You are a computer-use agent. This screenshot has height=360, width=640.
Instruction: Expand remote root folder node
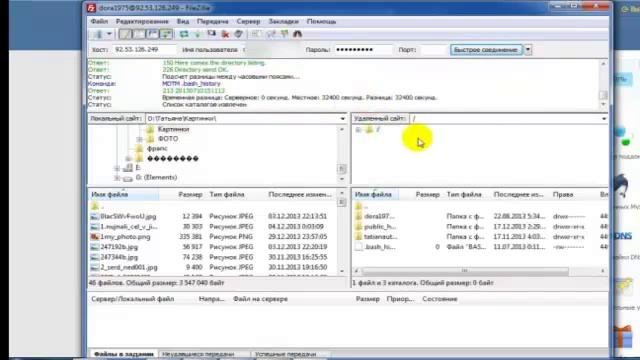click(358, 130)
